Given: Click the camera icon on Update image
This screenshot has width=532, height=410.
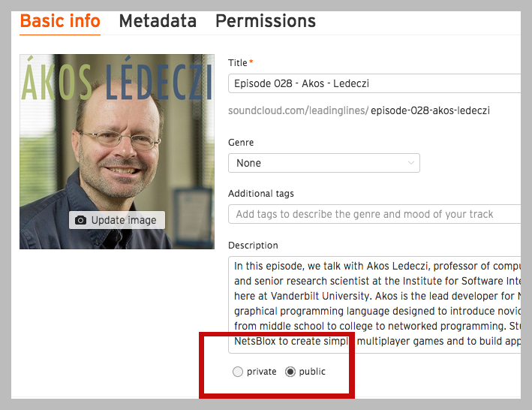Looking at the screenshot, I should point(81,220).
